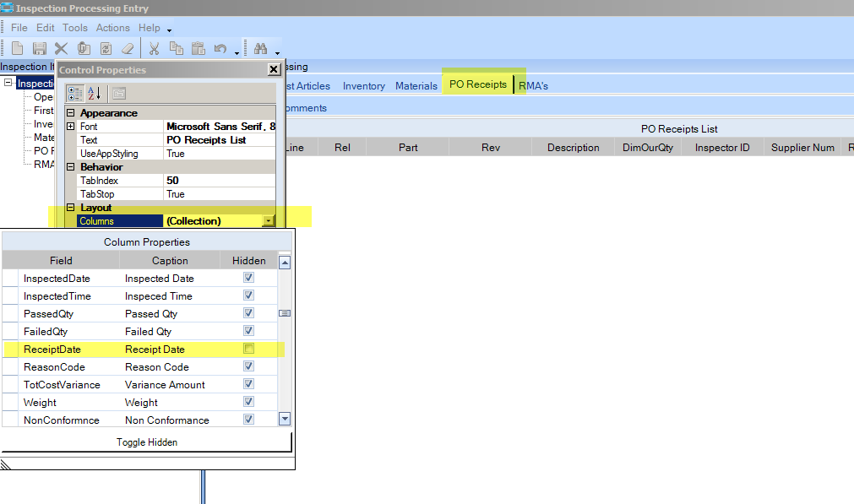Expand the Font property
854x504 pixels.
pos(70,127)
